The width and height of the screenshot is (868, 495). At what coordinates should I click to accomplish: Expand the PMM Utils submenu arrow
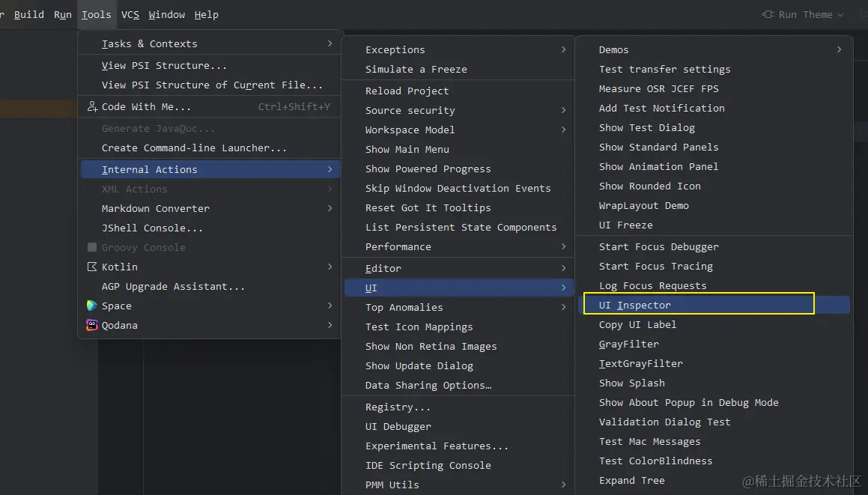[x=563, y=485]
